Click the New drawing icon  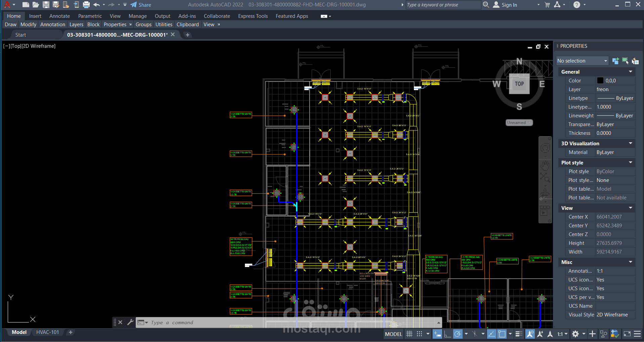click(x=26, y=5)
